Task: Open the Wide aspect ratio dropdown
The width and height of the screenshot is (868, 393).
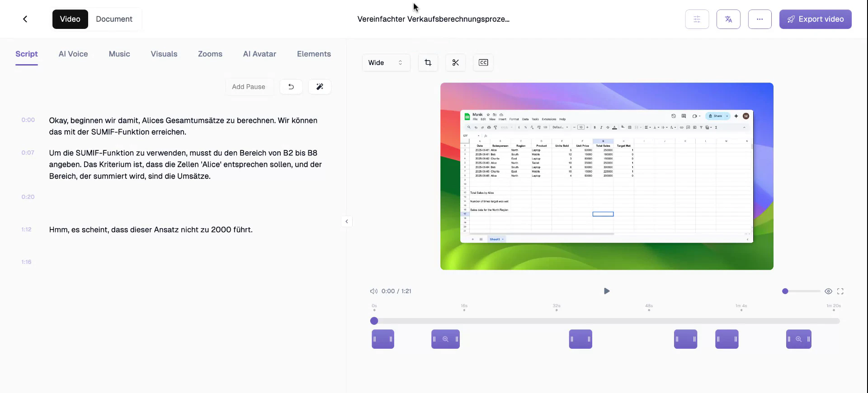Action: pos(386,62)
